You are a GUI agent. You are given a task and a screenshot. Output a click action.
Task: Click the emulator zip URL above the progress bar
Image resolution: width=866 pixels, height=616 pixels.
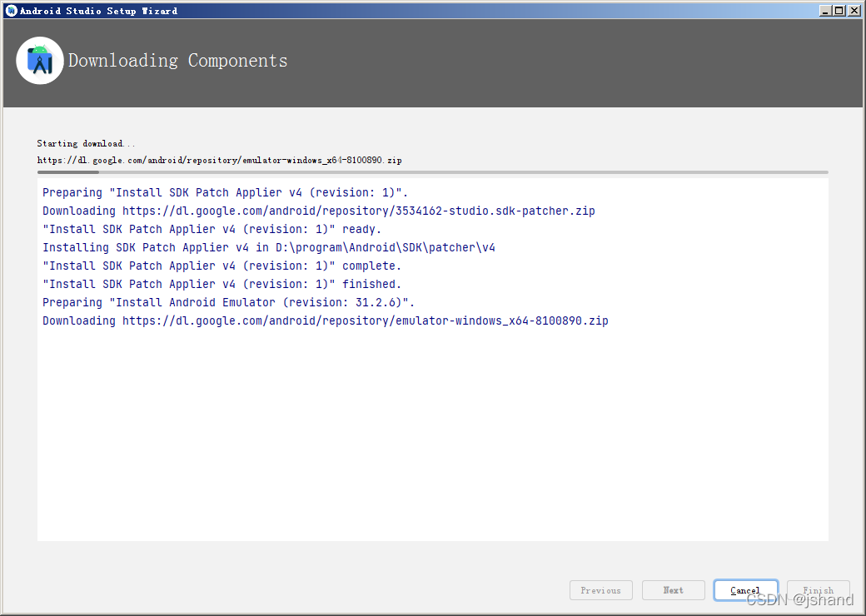[x=219, y=160]
